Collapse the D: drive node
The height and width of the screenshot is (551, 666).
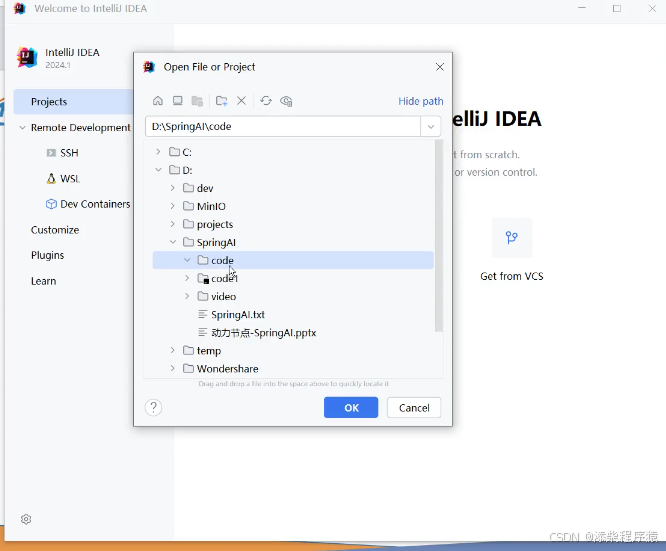(158, 170)
